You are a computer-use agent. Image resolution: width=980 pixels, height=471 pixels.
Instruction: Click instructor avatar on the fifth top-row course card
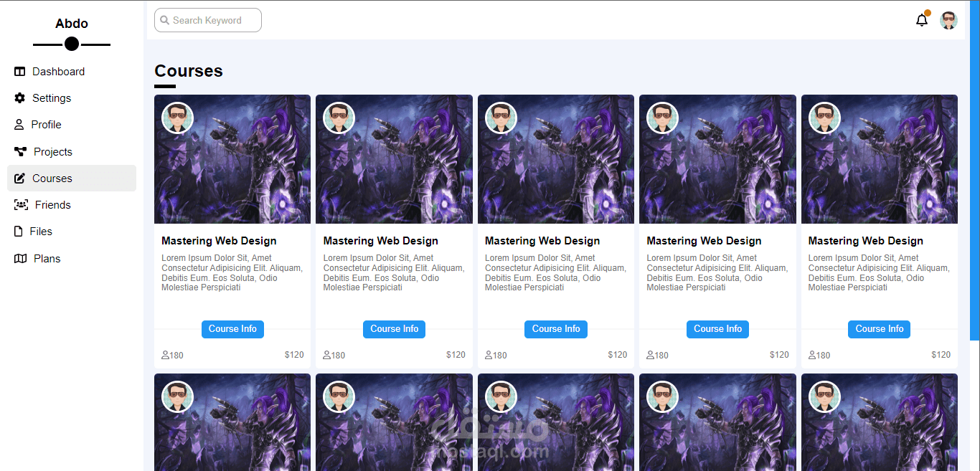(x=824, y=118)
